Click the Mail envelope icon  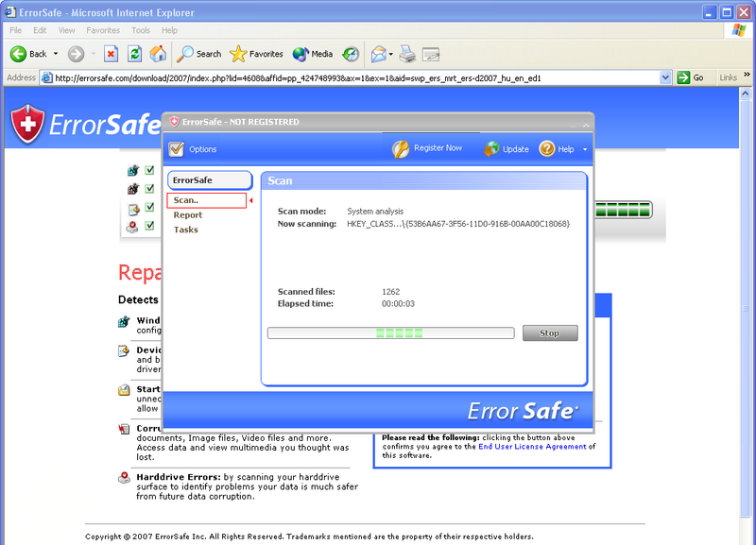point(379,54)
